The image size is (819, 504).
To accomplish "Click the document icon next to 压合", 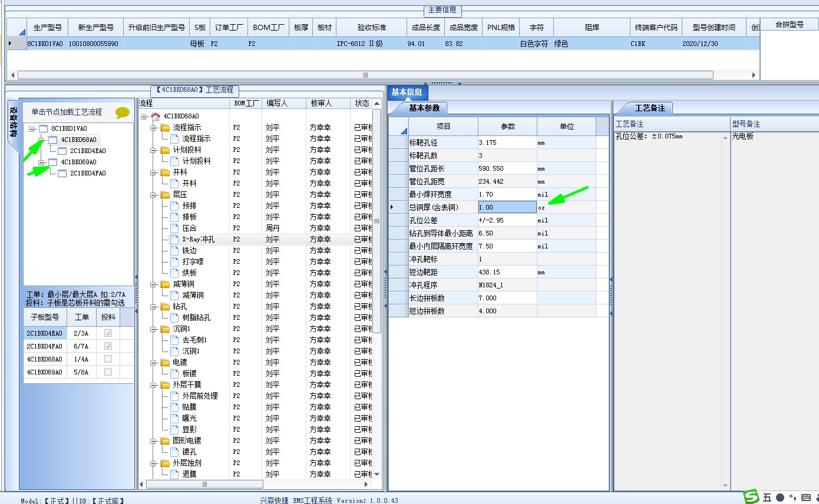I will click(174, 228).
